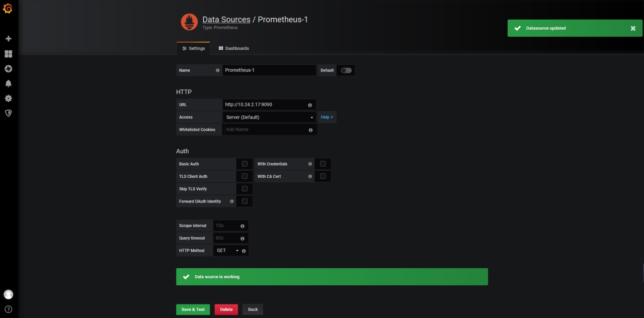
Task: Show info icon for With Credentials
Action: tap(310, 164)
